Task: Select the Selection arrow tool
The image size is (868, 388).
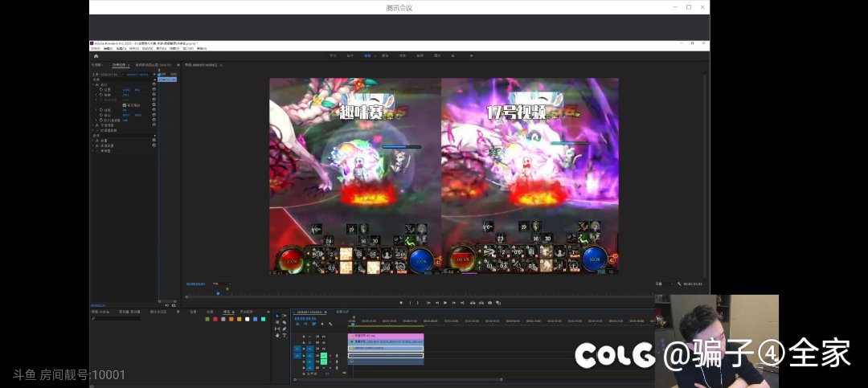Action: click(277, 316)
